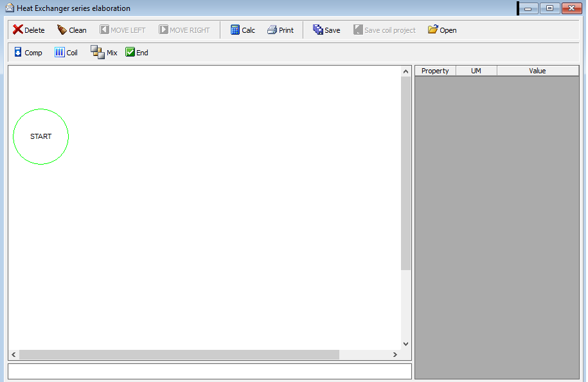Screen dimensions: 588x382
Task: Click the Clean brush icon
Action: pos(62,30)
